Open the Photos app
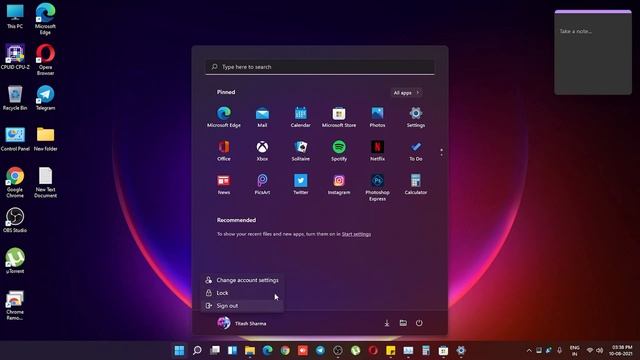Screen dimensions: 640x360 (377, 117)
